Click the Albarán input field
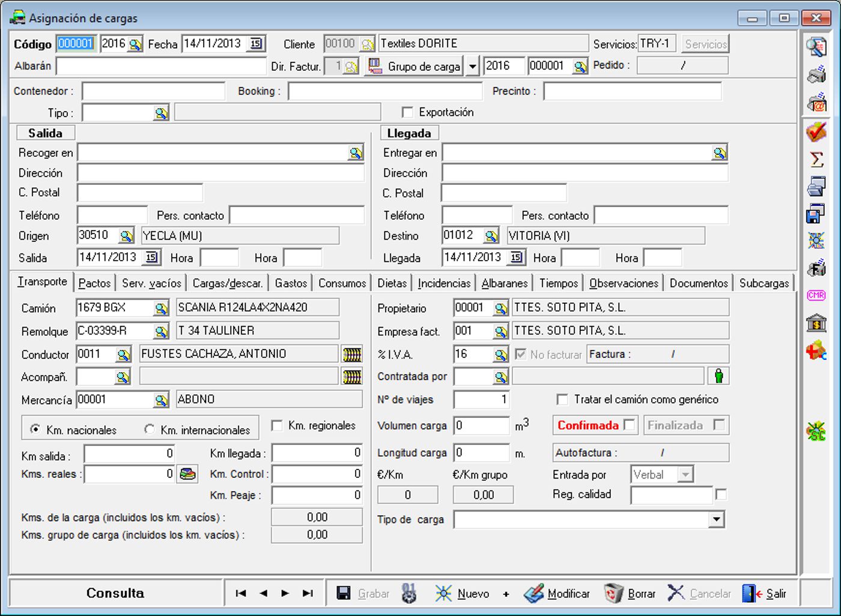This screenshot has height=616, width=841. click(161, 66)
